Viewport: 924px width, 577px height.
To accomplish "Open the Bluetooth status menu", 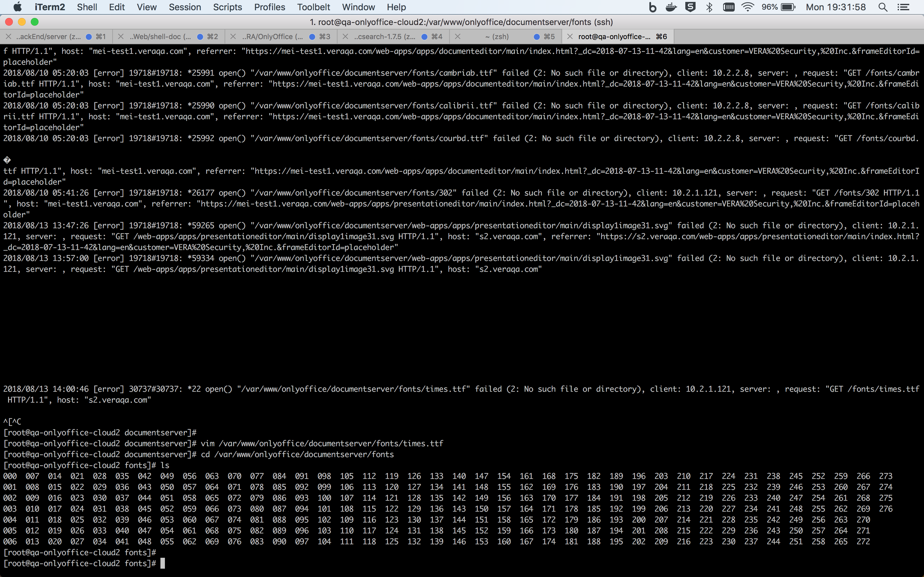I will tap(709, 7).
